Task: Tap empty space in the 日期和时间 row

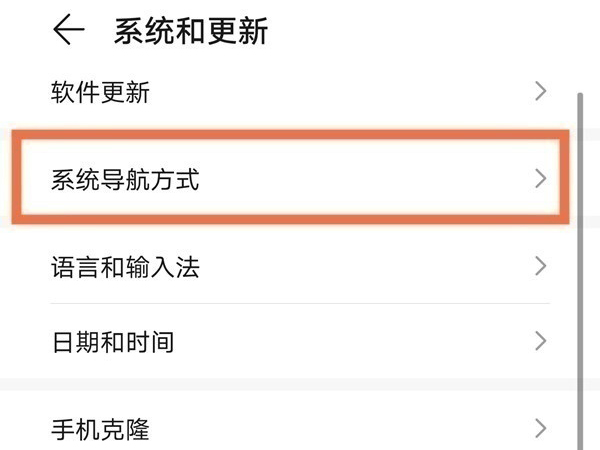Action: coord(350,342)
